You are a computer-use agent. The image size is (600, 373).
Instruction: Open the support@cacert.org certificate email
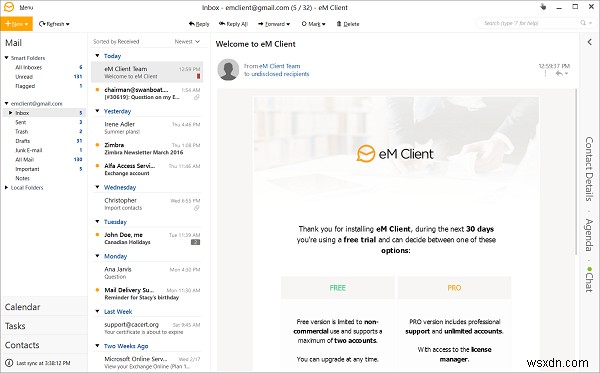147,328
